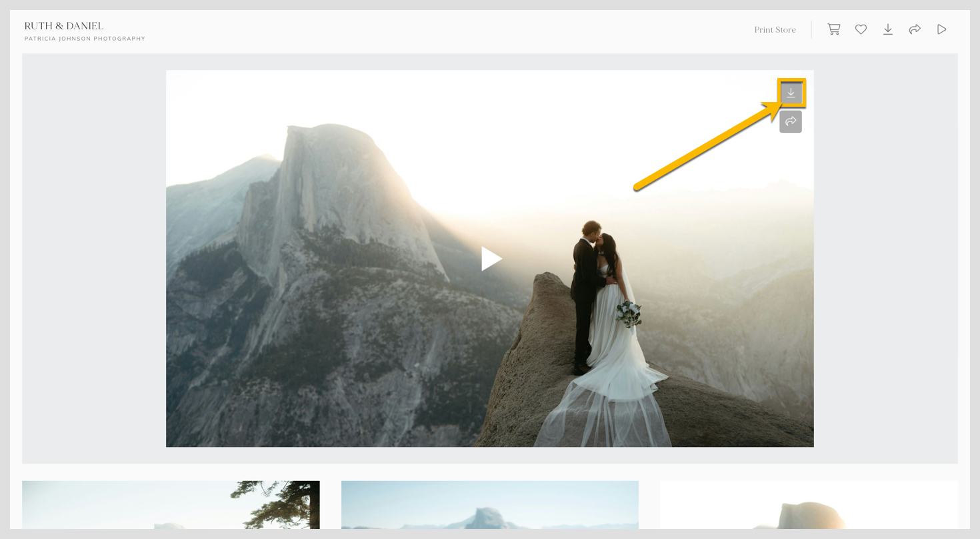Viewport: 980px width, 539px height.
Task: Download the gallery from the top toolbar
Action: pyautogui.click(x=888, y=29)
